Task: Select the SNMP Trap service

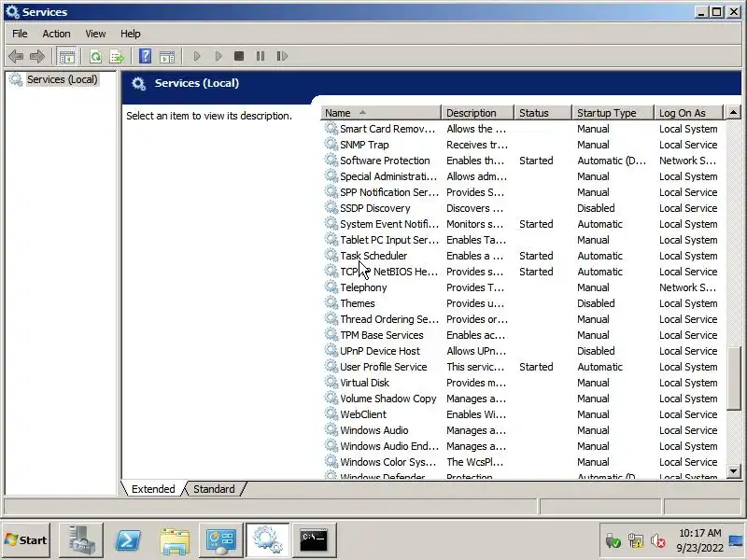Action: [521, 145]
